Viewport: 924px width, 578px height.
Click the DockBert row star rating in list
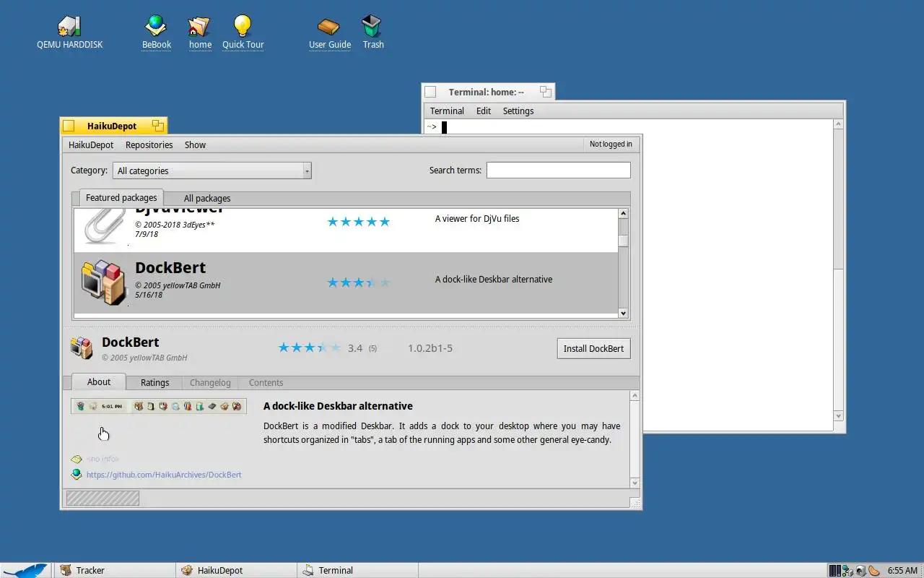point(359,282)
